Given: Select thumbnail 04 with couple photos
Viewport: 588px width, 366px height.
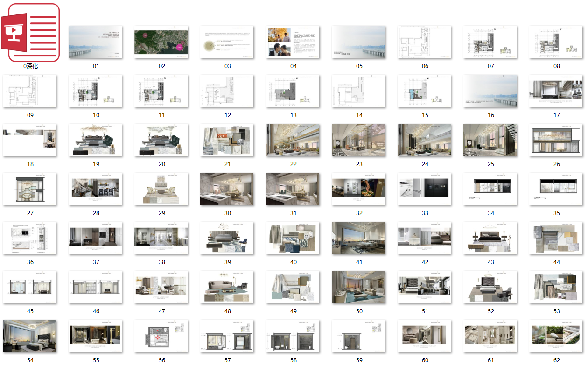Looking at the screenshot, I should (293, 42).
